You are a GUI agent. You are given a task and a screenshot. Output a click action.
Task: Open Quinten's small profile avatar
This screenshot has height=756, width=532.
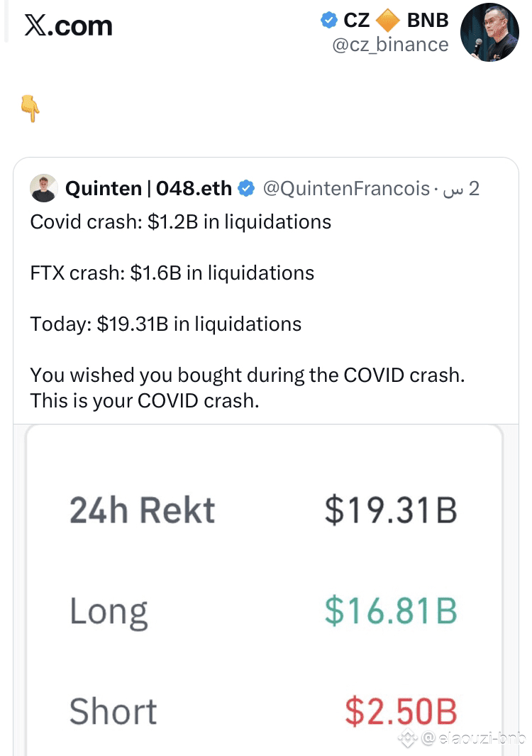coord(44,189)
